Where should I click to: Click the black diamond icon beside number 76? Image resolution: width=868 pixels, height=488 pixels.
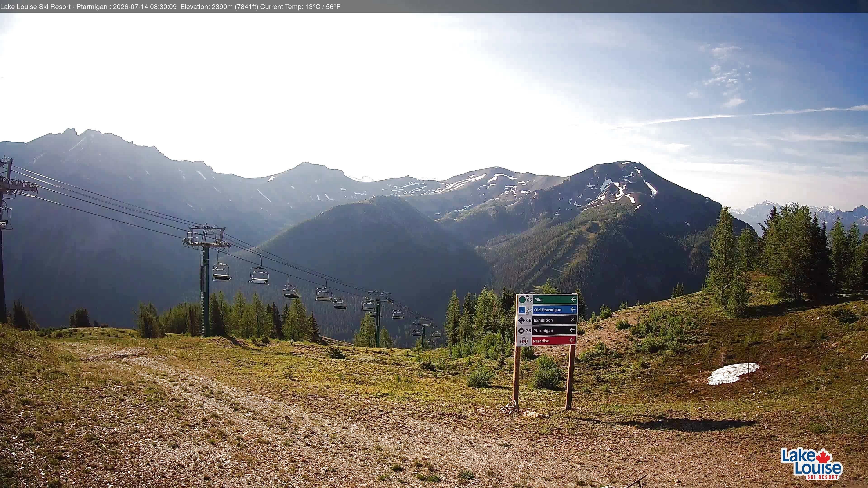[x=522, y=331]
